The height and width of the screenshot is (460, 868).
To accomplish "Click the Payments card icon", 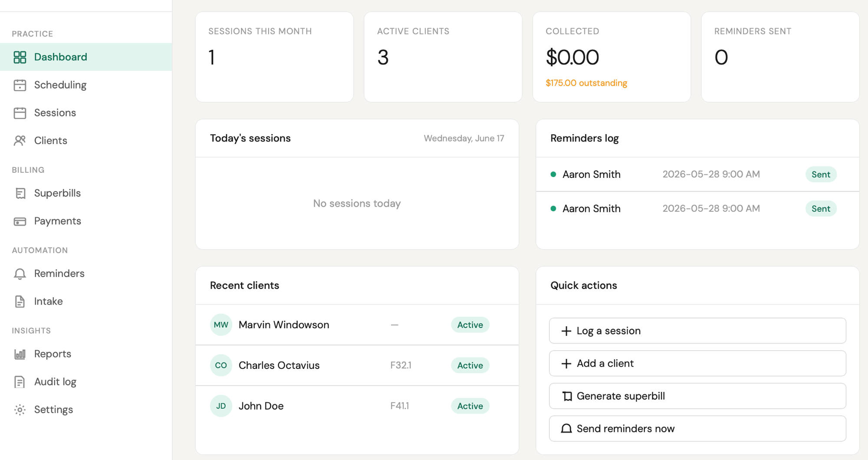I will [20, 221].
